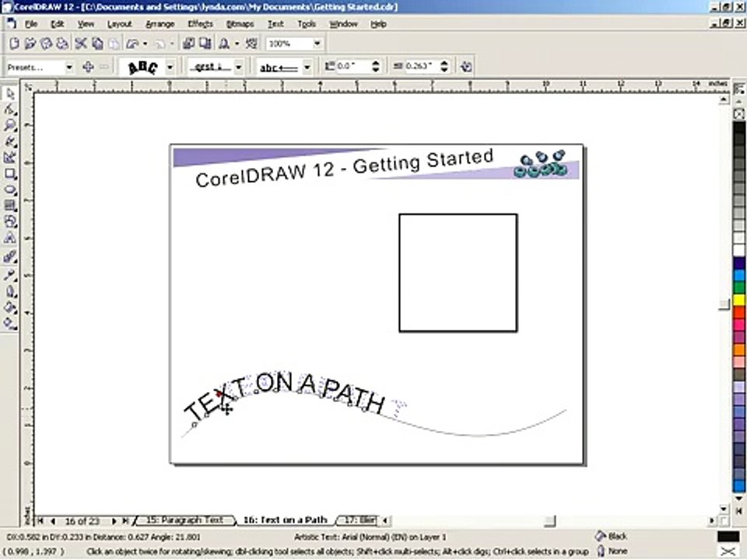Click the Export icon

(205, 44)
